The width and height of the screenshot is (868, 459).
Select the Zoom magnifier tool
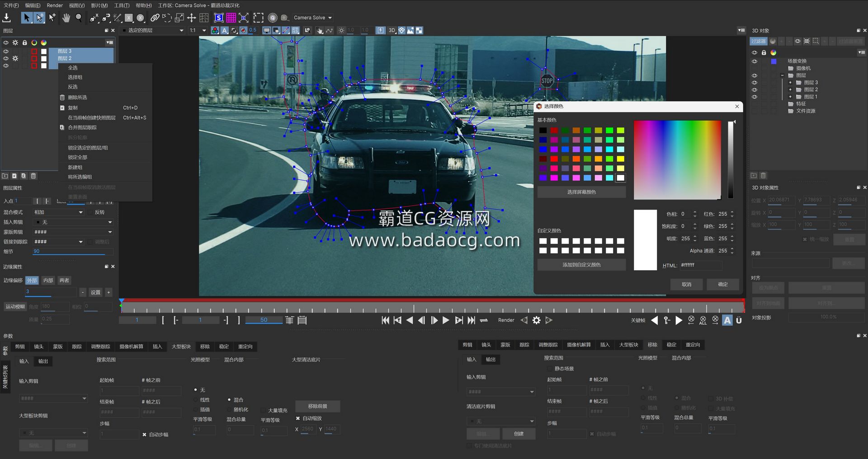click(79, 18)
